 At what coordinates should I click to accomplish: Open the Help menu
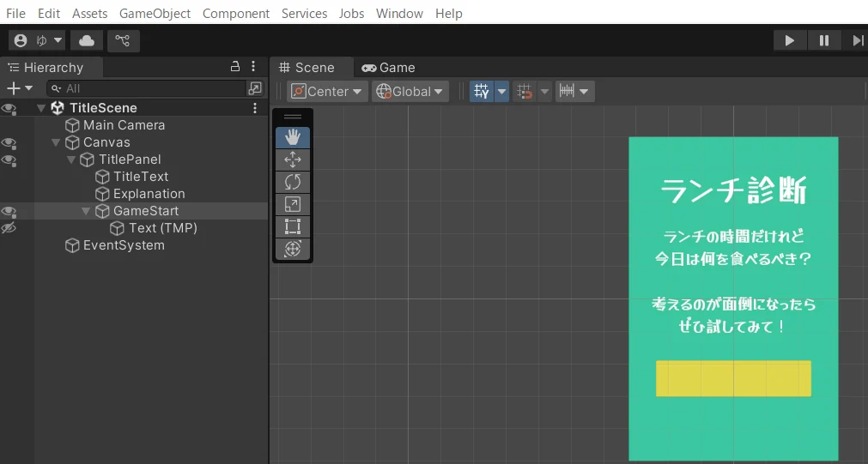(x=448, y=13)
